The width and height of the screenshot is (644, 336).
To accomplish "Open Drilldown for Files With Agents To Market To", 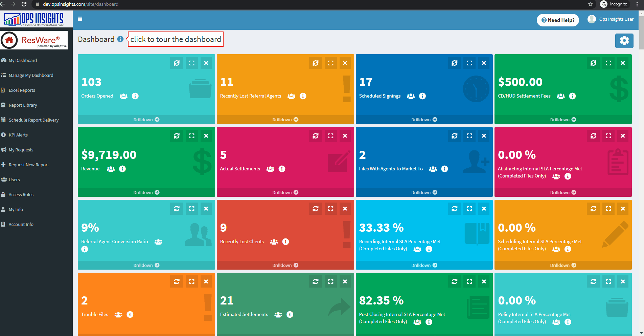I will tap(424, 192).
